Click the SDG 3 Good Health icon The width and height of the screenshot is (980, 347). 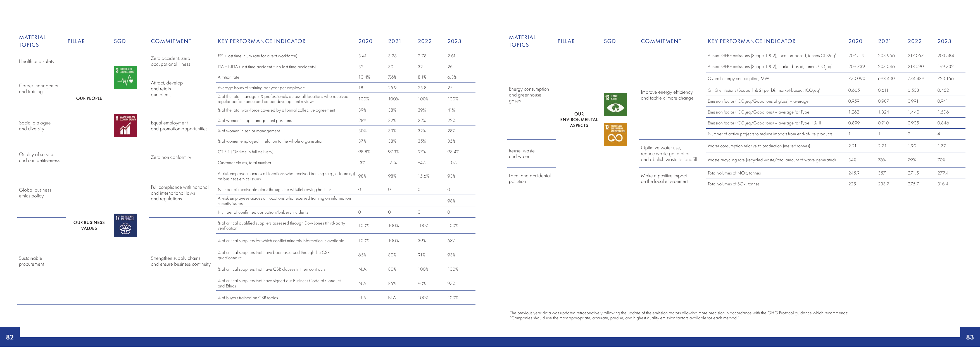125,77
